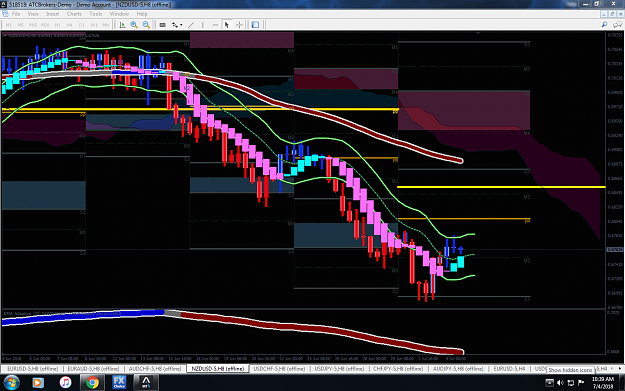Open the media player taskbar icon
The image size is (625, 391).
coord(38,383)
